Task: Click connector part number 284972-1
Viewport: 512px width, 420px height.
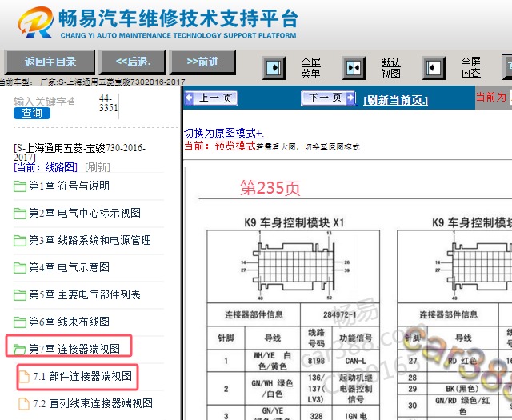Action: pos(339,314)
